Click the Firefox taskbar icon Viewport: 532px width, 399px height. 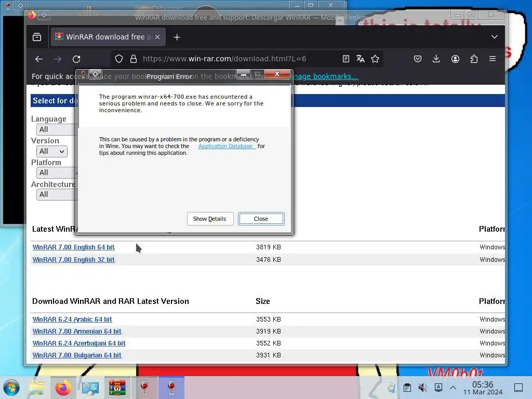coord(63,388)
